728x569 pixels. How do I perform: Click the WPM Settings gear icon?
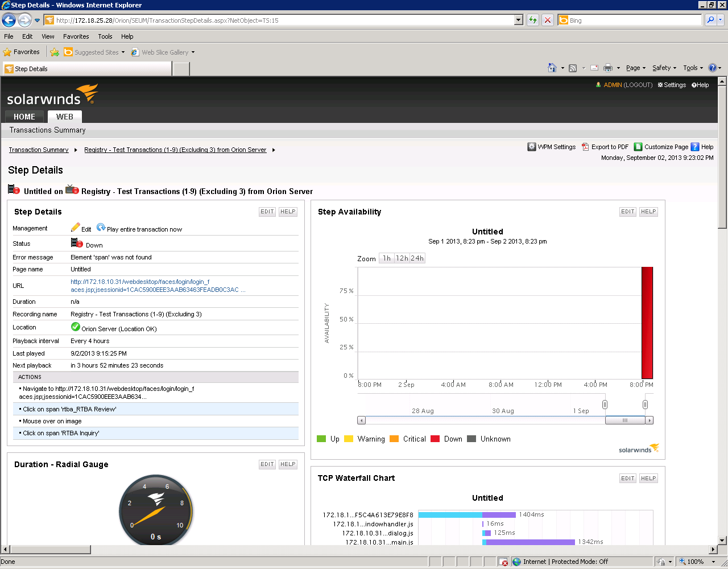click(x=532, y=147)
